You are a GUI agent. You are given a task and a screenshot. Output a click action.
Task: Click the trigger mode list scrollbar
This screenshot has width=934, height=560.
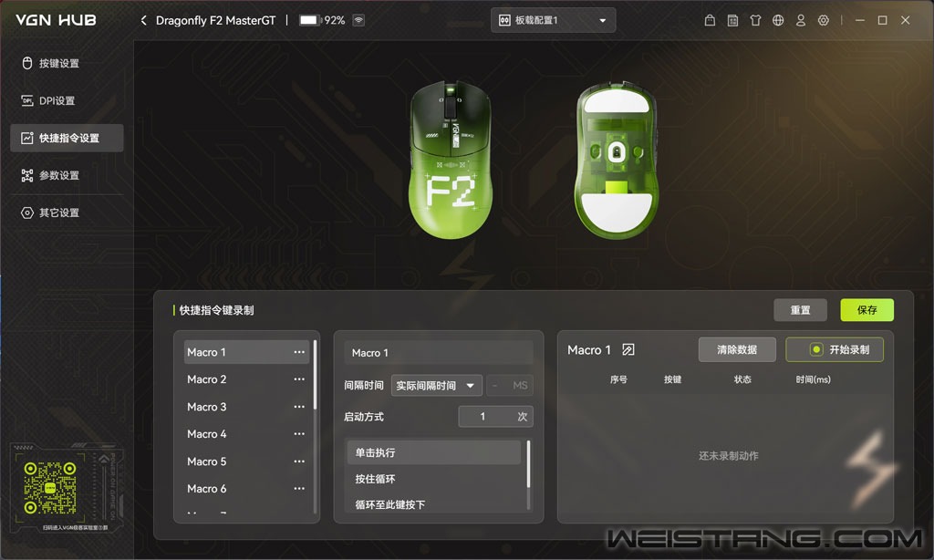(528, 464)
